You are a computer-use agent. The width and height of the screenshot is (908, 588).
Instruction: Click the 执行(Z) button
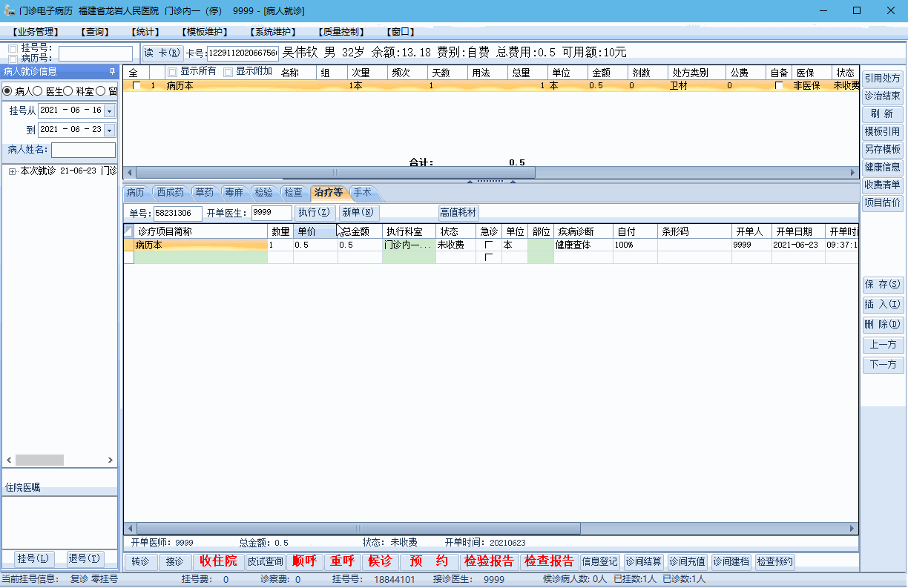pyautogui.click(x=315, y=213)
